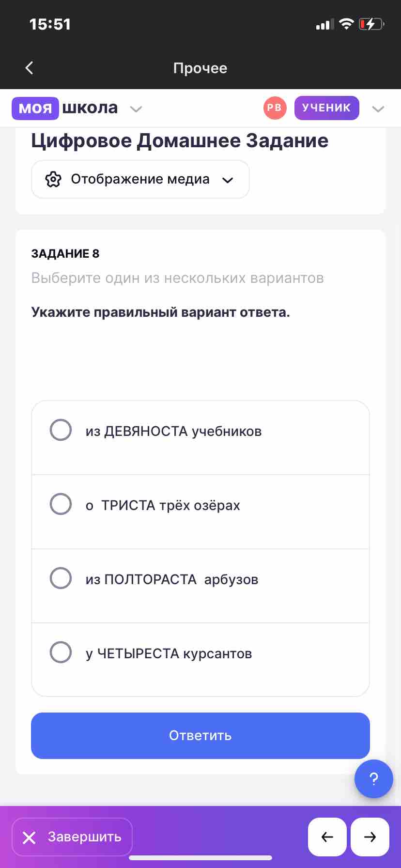Go back using the top-left chevron
The width and height of the screenshot is (401, 868).
point(29,68)
